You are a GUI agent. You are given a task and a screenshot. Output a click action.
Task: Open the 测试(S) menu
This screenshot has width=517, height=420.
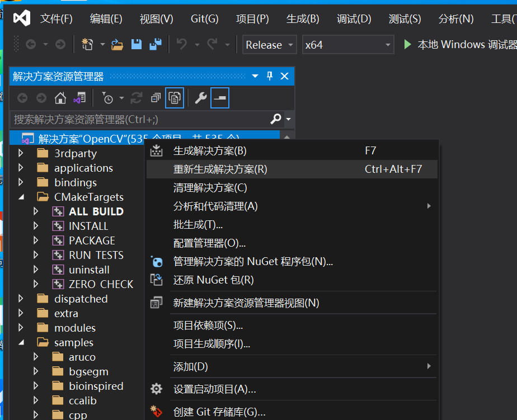click(405, 19)
